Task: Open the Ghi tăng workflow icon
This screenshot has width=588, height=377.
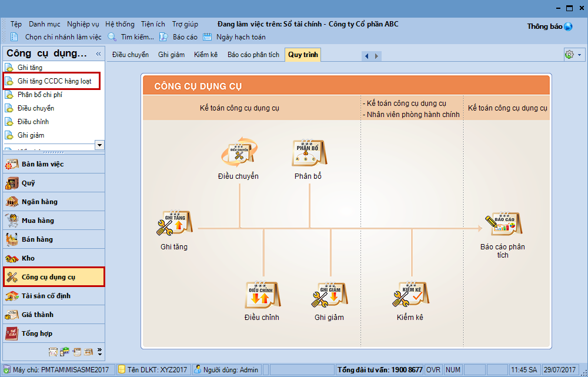Action: (173, 225)
